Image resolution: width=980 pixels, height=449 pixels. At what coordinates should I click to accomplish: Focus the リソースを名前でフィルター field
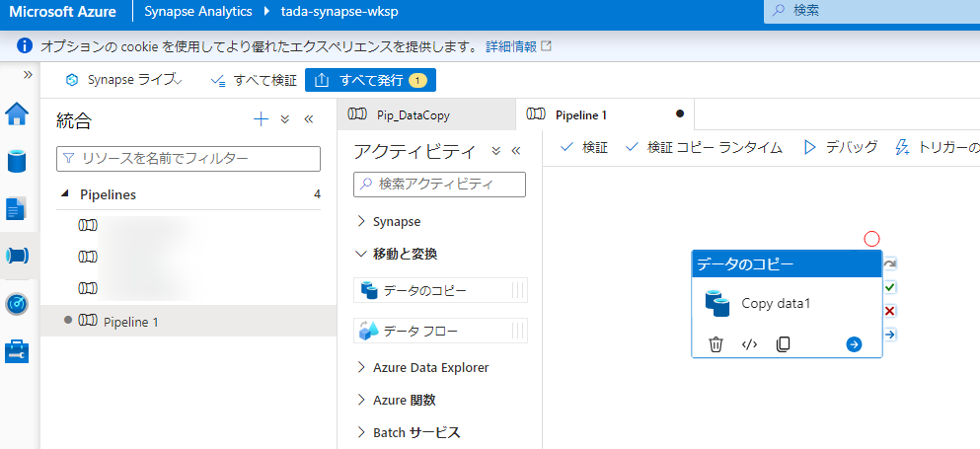188,159
